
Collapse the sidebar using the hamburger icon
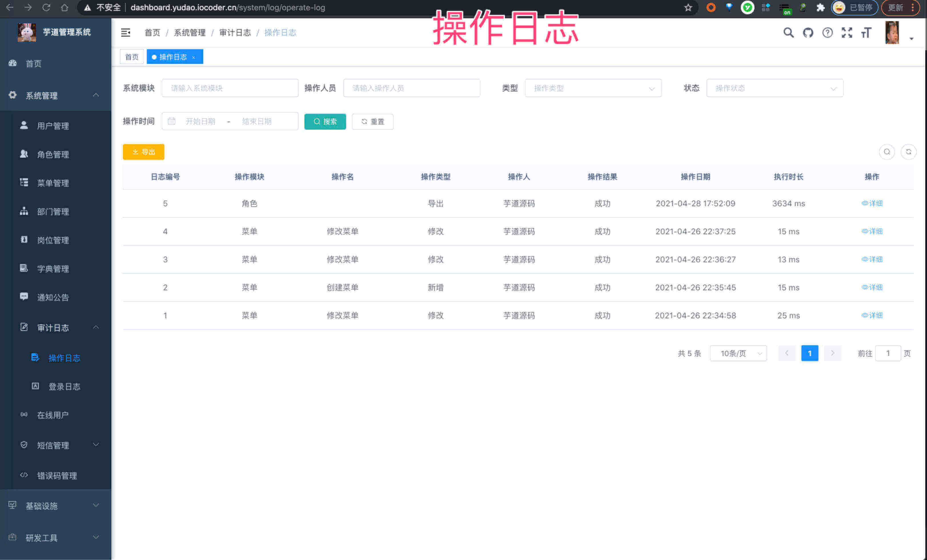[x=126, y=33]
